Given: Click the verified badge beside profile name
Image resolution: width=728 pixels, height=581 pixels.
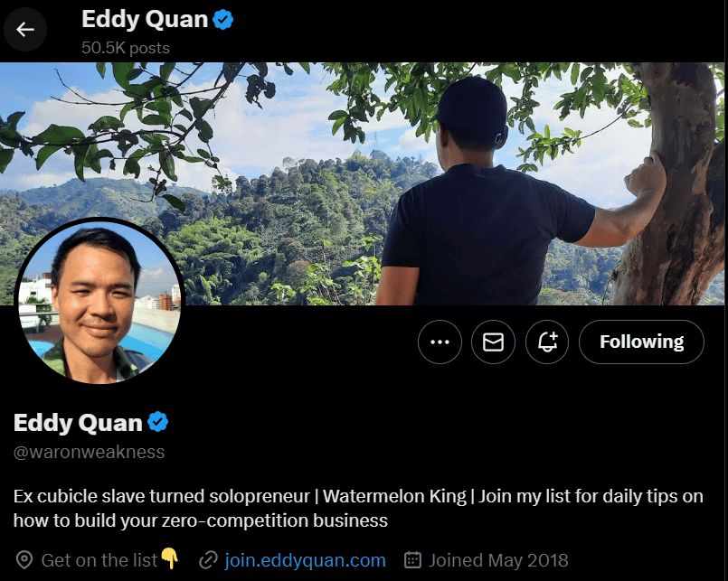Looking at the screenshot, I should (158, 422).
